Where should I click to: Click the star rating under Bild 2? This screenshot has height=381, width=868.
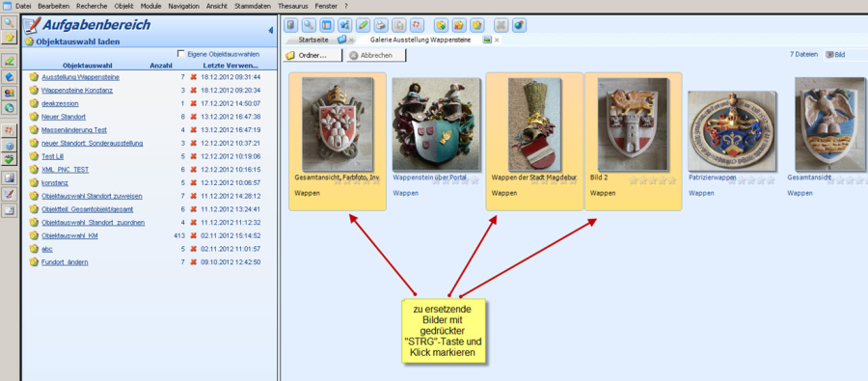pos(652,180)
